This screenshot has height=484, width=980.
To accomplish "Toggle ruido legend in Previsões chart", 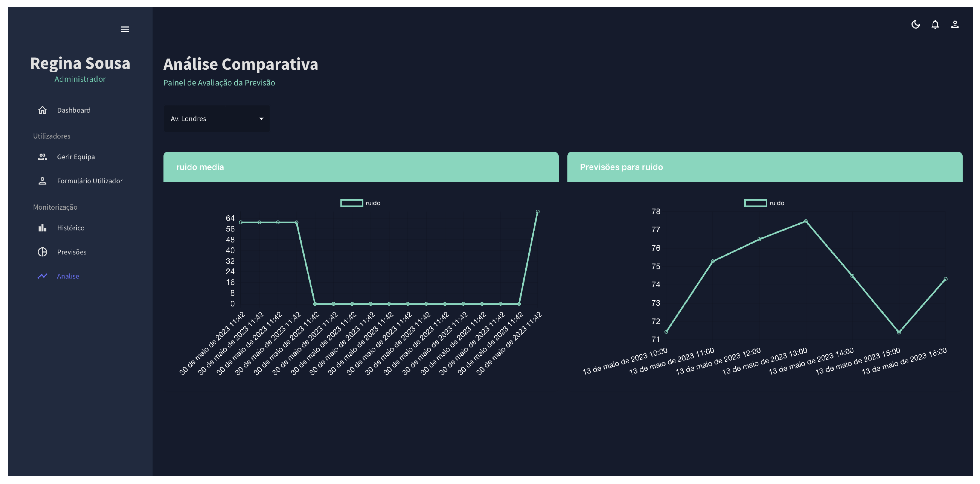I will coord(776,203).
